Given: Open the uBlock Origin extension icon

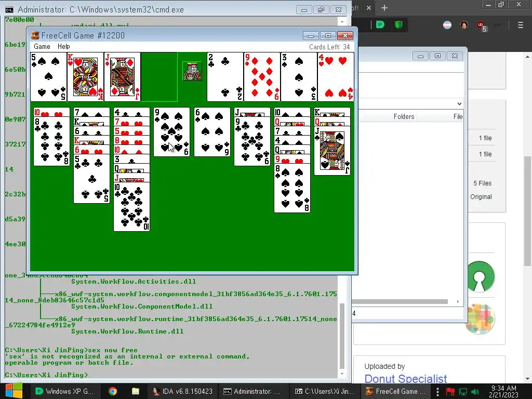Looking at the screenshot, I should [482, 26].
